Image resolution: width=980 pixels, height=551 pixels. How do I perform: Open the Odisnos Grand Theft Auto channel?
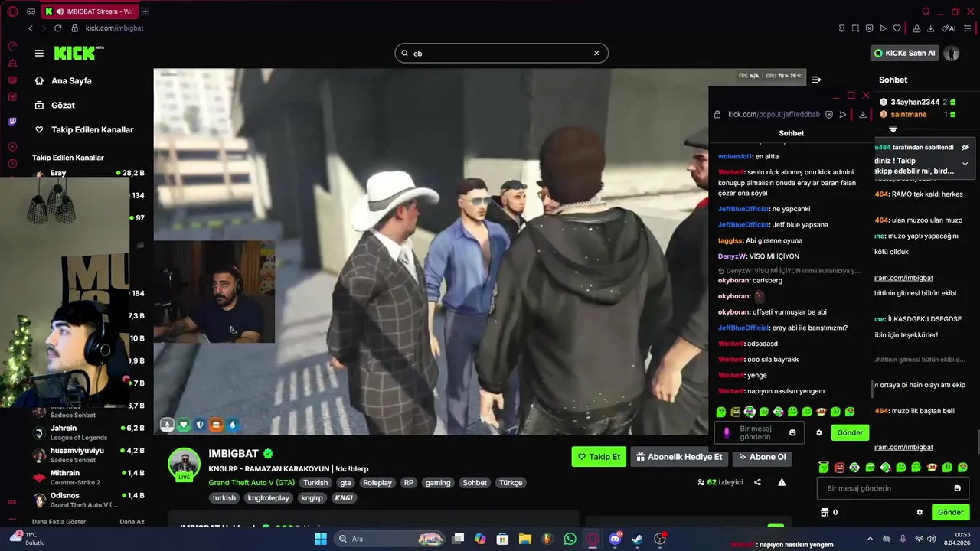[x=88, y=500]
